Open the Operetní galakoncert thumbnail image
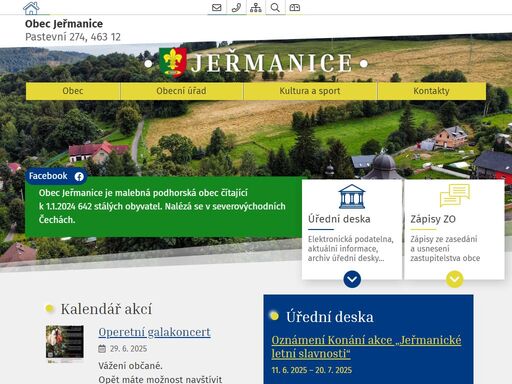The height and width of the screenshot is (384, 512). pyautogui.click(x=65, y=343)
